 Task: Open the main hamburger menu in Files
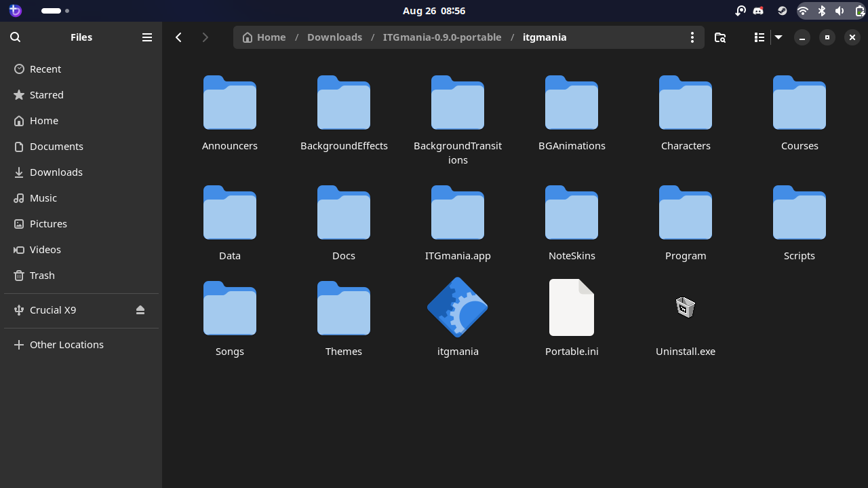pos(146,37)
